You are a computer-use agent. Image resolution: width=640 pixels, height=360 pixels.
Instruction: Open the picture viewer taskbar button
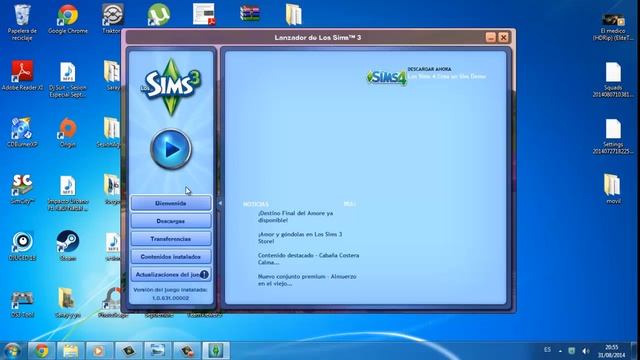(x=158, y=351)
